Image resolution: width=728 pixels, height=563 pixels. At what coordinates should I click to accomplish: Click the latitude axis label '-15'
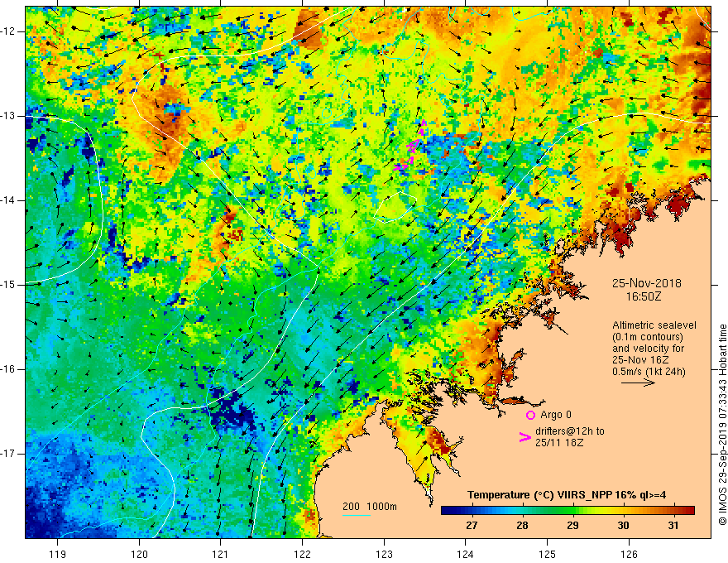(x=8, y=285)
